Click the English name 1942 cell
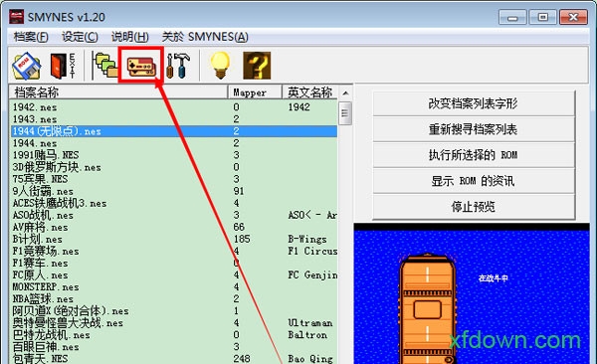This screenshot has width=597, height=364. pyautogui.click(x=298, y=107)
